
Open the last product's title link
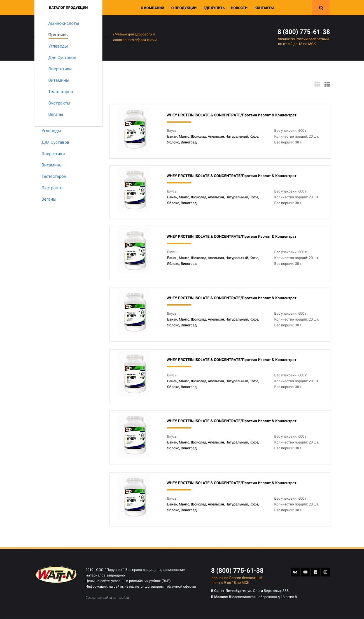click(231, 483)
